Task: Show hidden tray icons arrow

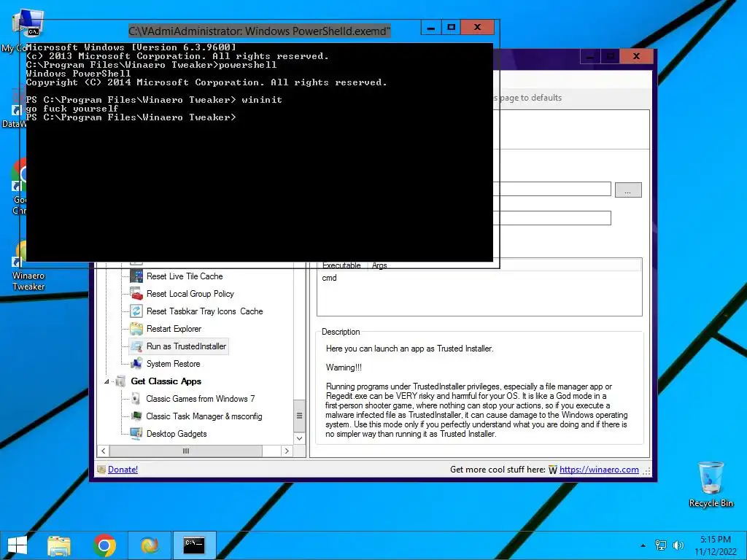Action: [643, 545]
